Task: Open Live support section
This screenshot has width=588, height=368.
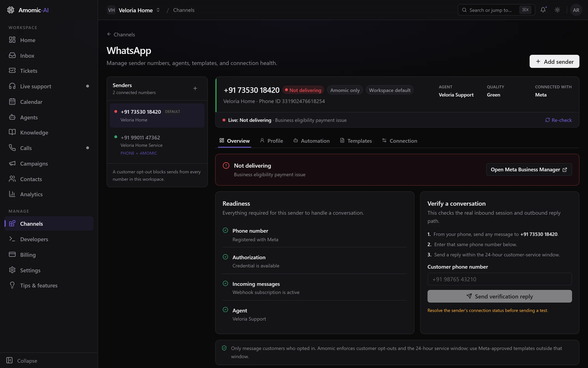Action: [49, 86]
